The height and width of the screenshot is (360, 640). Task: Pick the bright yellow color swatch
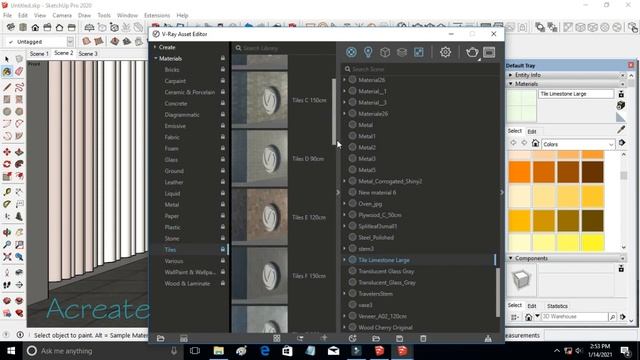[x=593, y=242]
